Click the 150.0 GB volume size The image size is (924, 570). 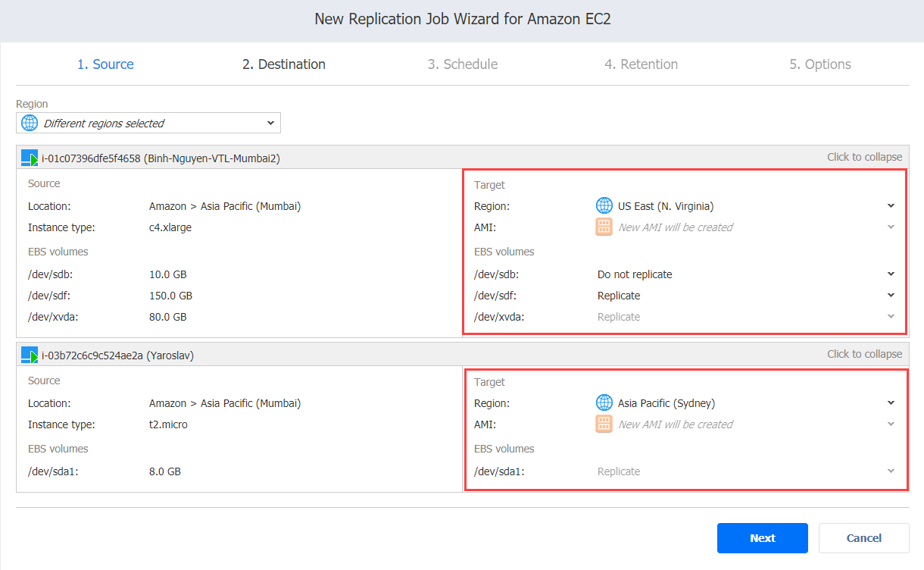(x=170, y=296)
